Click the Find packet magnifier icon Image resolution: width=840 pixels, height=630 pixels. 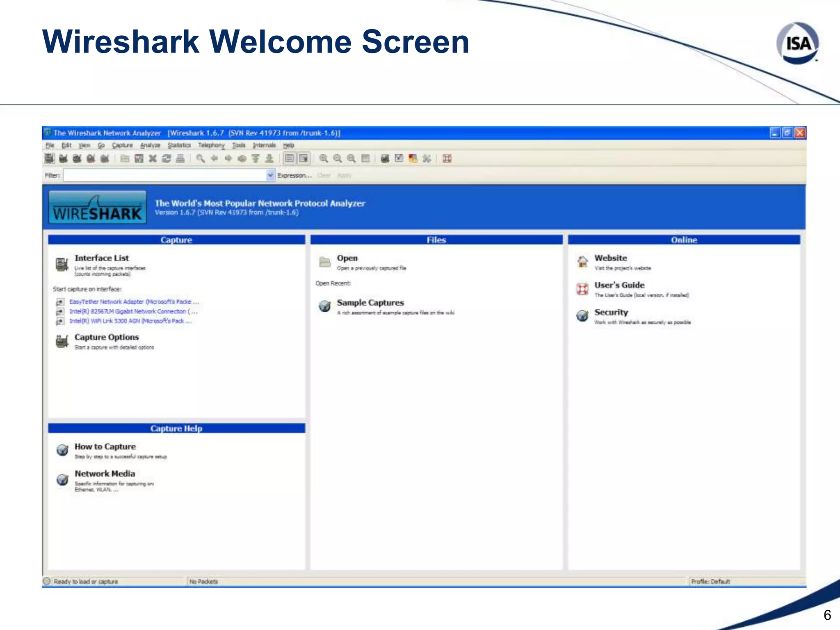tap(200, 158)
